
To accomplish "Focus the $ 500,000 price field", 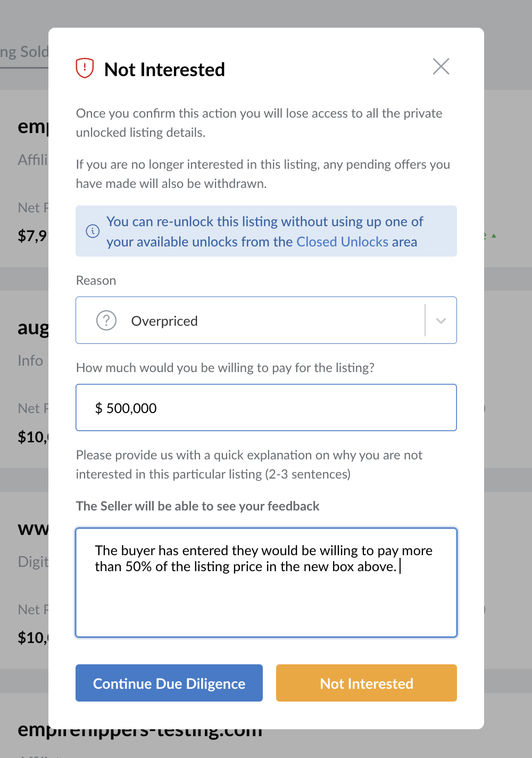I will (266, 408).
